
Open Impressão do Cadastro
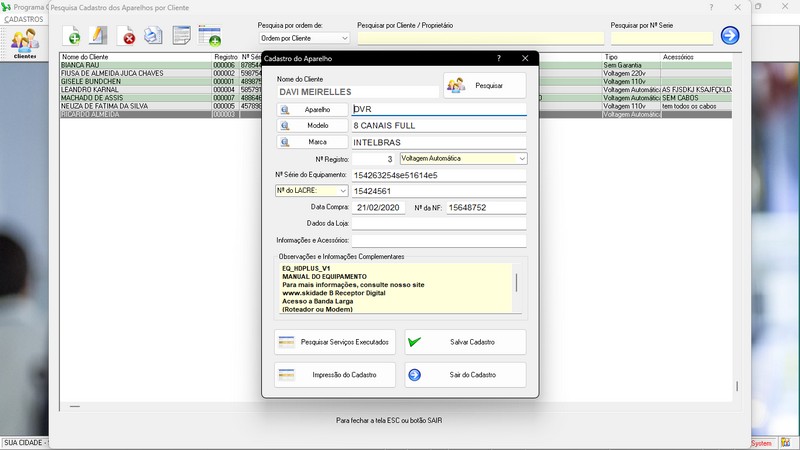tap(335, 375)
